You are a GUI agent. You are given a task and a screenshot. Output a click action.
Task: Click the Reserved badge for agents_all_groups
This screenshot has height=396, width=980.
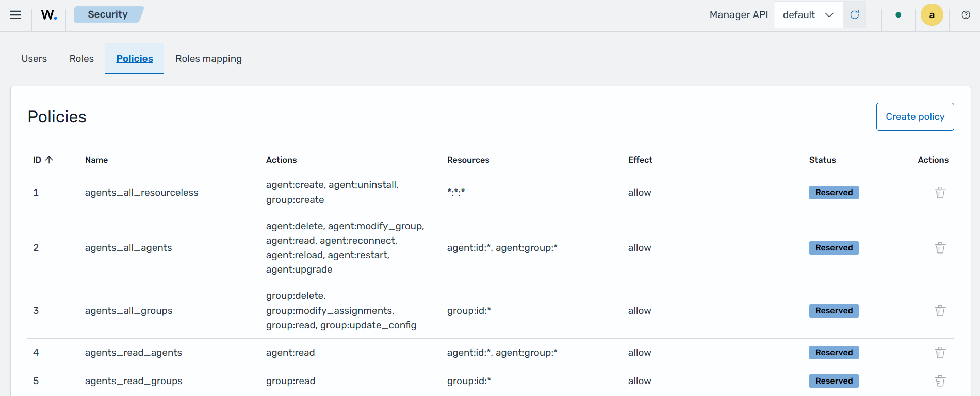click(x=834, y=311)
